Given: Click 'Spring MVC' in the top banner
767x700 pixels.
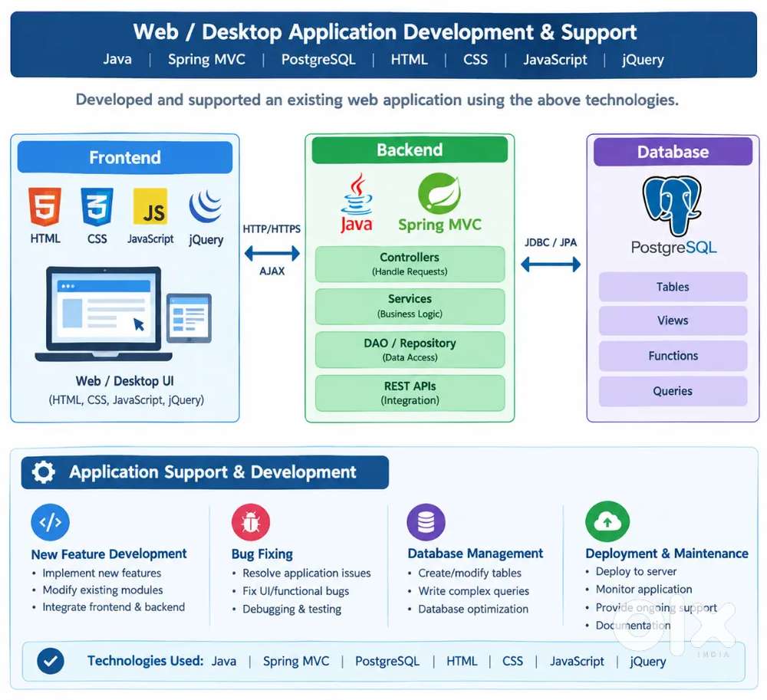Looking at the screenshot, I should coord(206,60).
